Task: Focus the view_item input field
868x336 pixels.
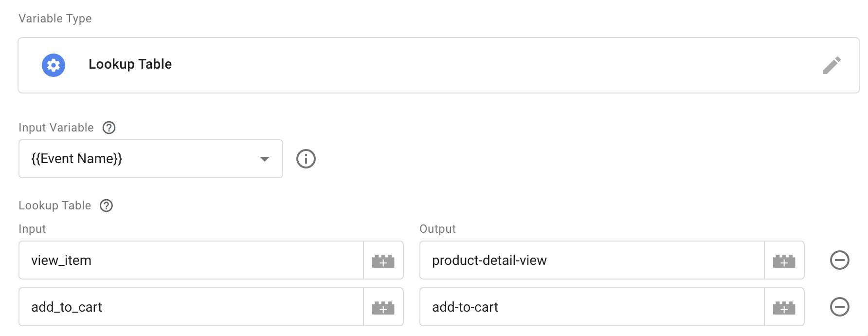Action: (x=191, y=261)
